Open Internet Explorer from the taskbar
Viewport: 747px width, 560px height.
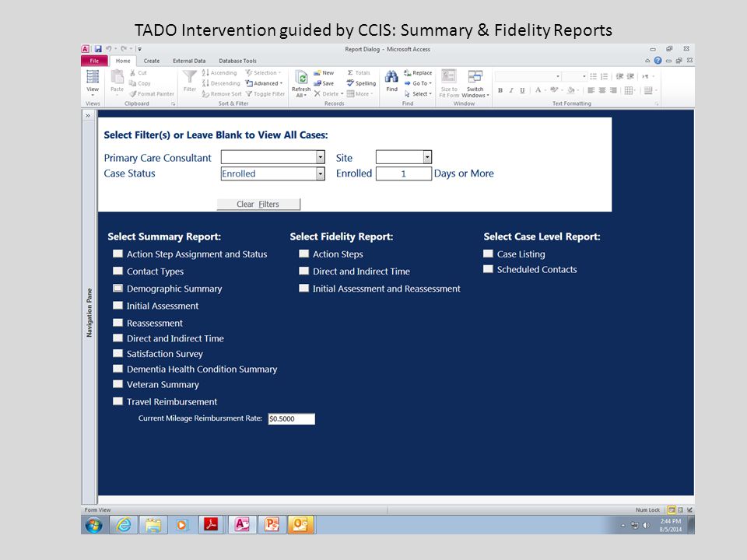point(124,525)
